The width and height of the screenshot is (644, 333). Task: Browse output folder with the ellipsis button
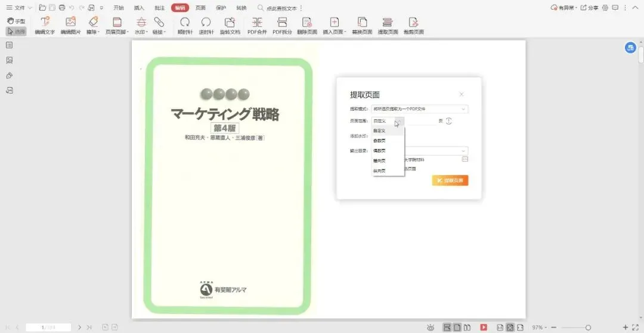click(465, 159)
